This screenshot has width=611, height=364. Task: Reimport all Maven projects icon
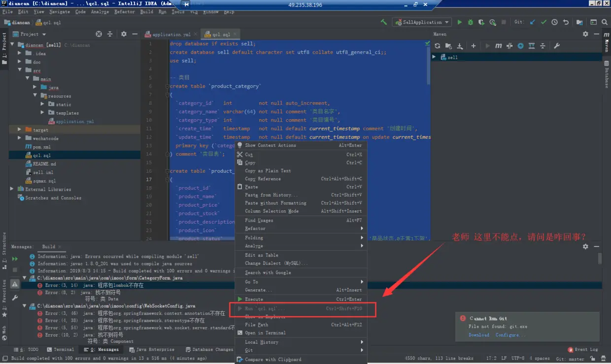point(437,46)
